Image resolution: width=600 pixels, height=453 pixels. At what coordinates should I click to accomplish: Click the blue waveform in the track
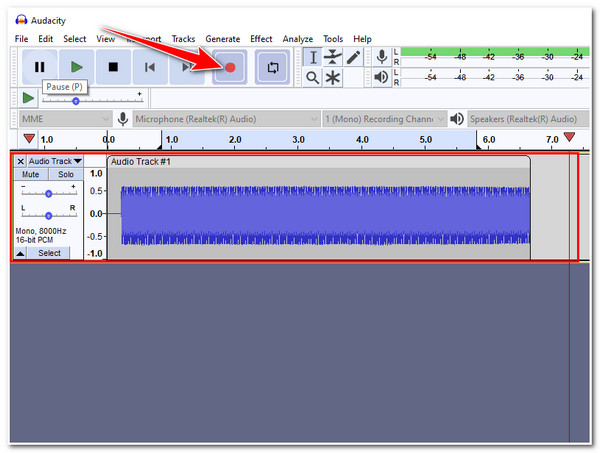click(x=326, y=215)
